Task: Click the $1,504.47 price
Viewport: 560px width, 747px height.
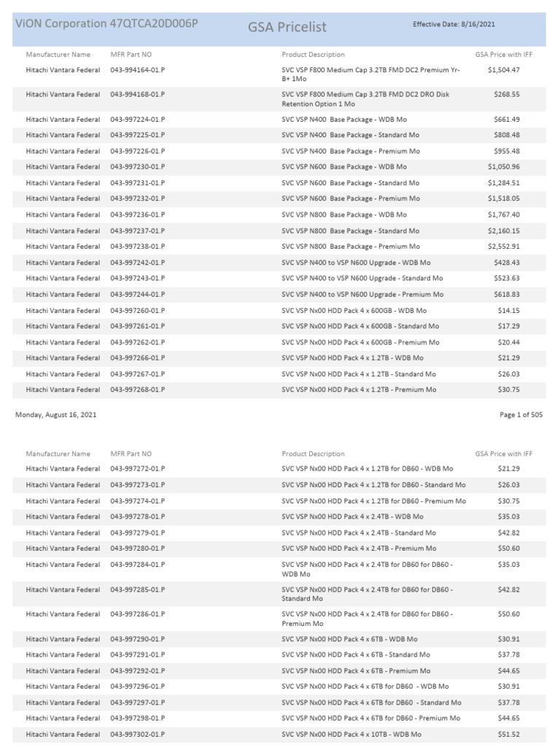Action: [x=504, y=70]
